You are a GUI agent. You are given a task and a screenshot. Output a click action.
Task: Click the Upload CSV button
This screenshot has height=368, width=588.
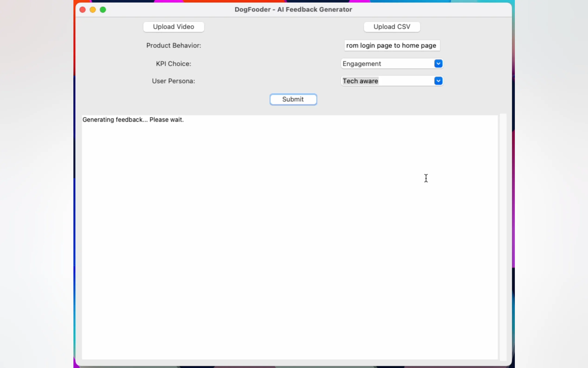[x=392, y=27]
